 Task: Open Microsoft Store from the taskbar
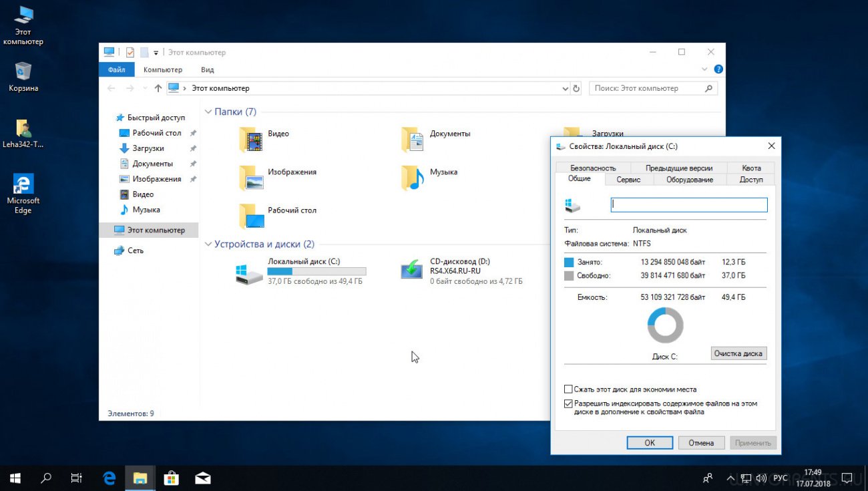tap(172, 478)
